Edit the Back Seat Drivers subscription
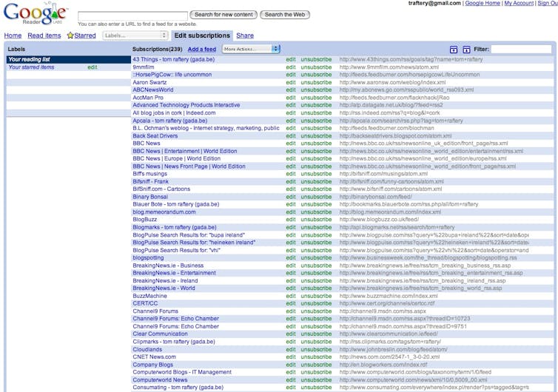The height and width of the screenshot is (392, 558). 291,135
